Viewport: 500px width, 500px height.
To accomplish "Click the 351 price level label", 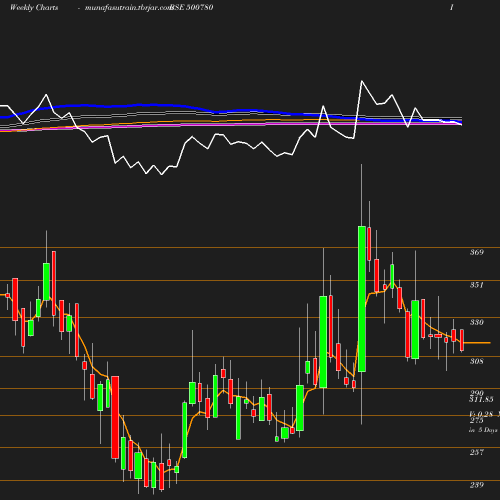I will coord(477,285).
